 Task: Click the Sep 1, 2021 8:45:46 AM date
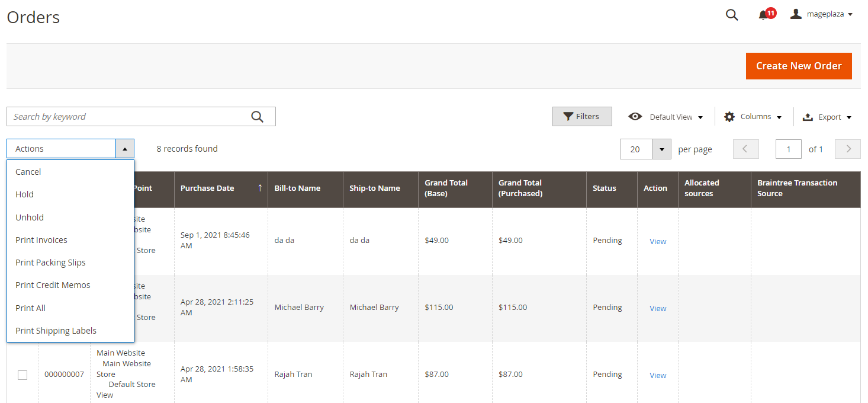click(x=215, y=240)
